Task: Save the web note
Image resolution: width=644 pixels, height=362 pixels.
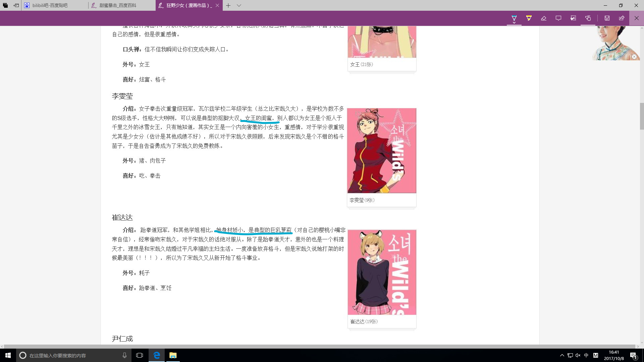Action: click(x=607, y=18)
